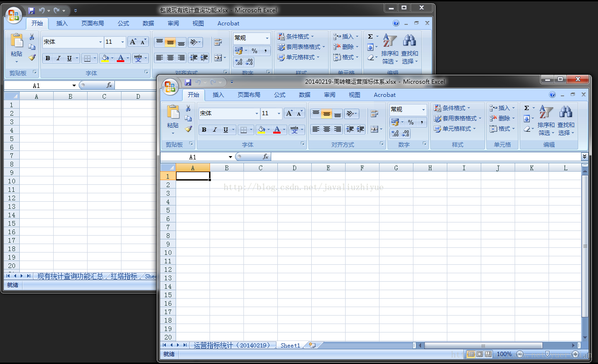Open the 公式 tab in front window
Viewport: 598px width, 364px height.
[x=280, y=95]
